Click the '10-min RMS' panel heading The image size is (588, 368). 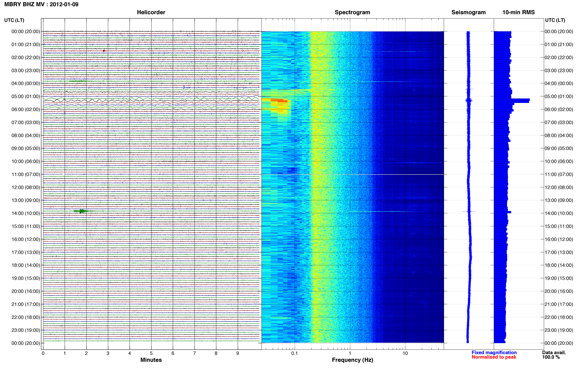(x=518, y=12)
